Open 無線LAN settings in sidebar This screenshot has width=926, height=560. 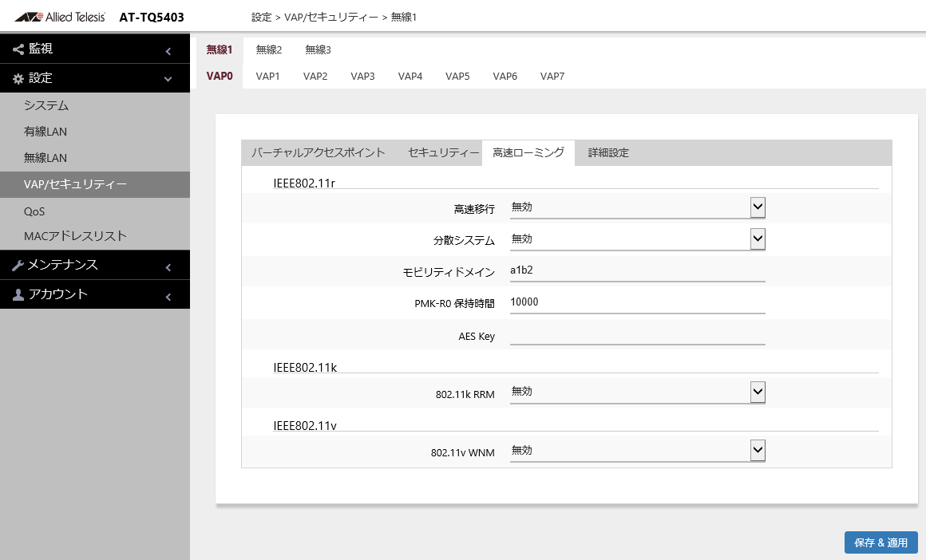pyautogui.click(x=94, y=158)
